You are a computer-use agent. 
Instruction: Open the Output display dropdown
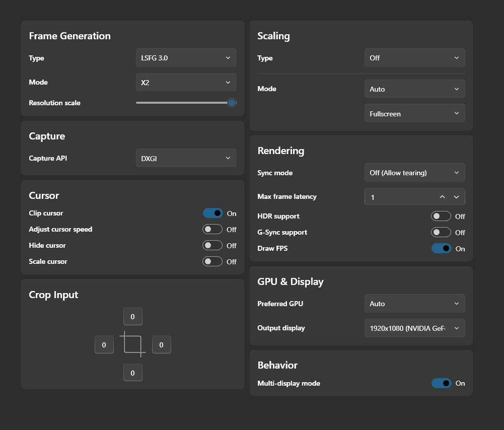coord(414,328)
